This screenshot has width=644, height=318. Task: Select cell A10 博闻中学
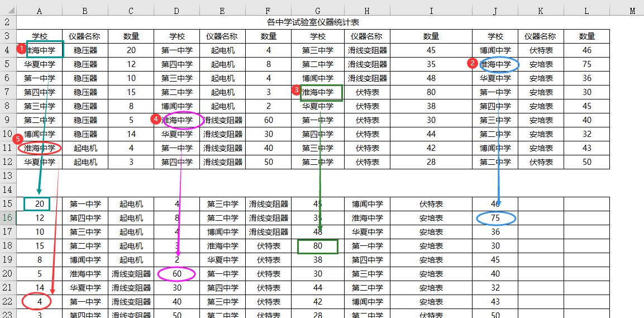[40, 134]
